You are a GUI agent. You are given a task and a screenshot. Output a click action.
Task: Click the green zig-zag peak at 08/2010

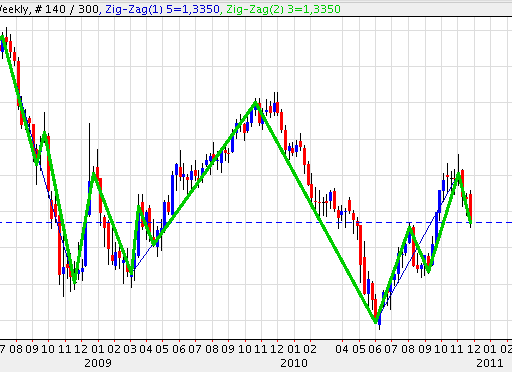410,228
